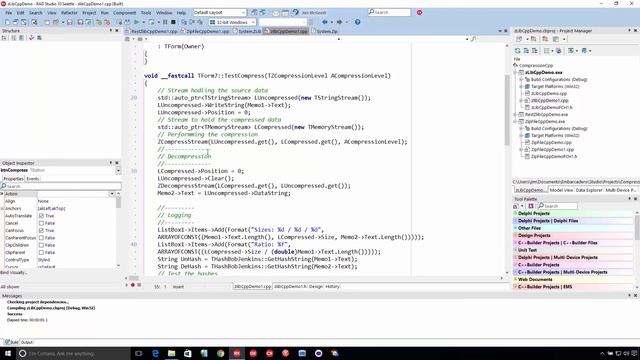Click the Windows Store taskbar icon
The height and width of the screenshot is (360, 640).
click(188, 353)
